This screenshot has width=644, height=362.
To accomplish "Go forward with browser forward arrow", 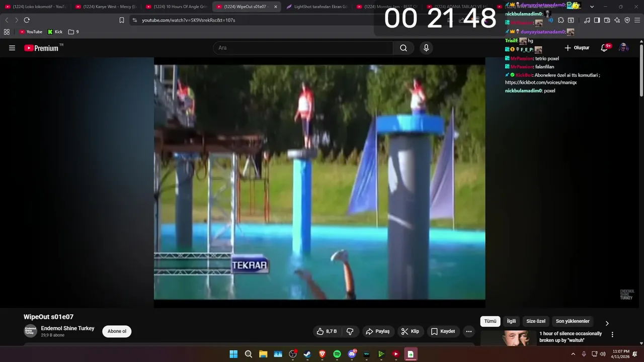I will tap(17, 20).
